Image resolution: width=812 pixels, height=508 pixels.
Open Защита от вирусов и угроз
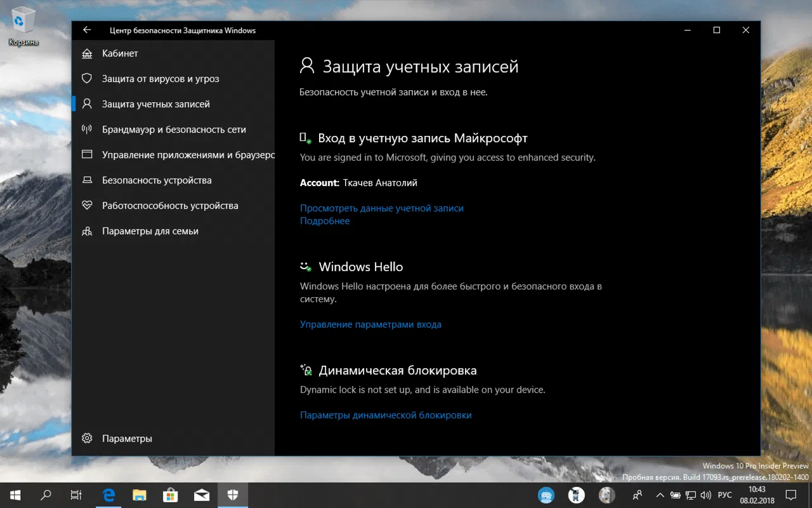(x=173, y=79)
